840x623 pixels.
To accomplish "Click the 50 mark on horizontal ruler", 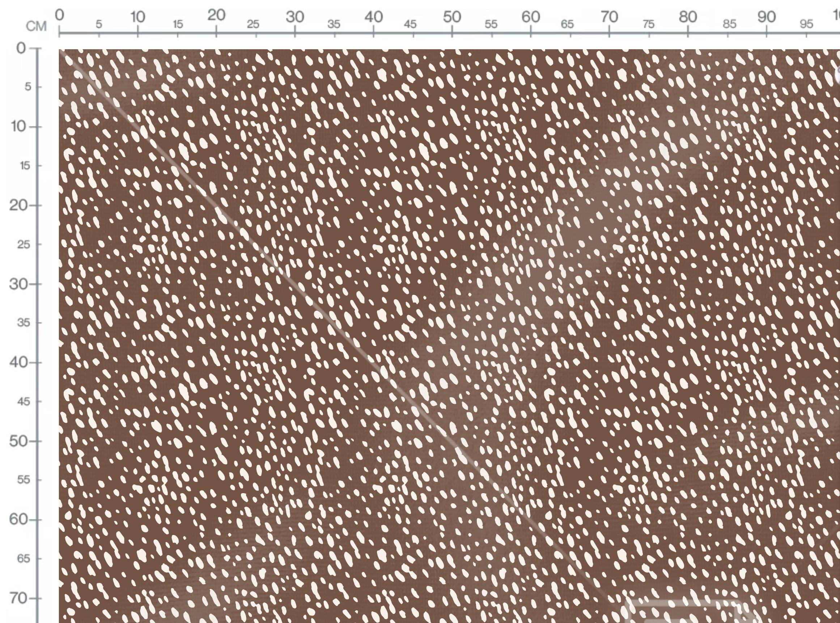I will pos(452,17).
